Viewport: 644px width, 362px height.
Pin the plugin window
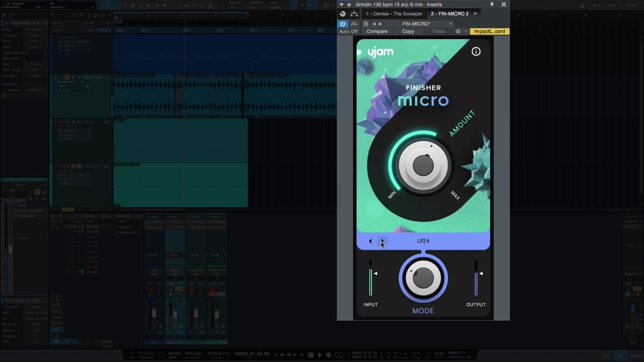(x=492, y=5)
